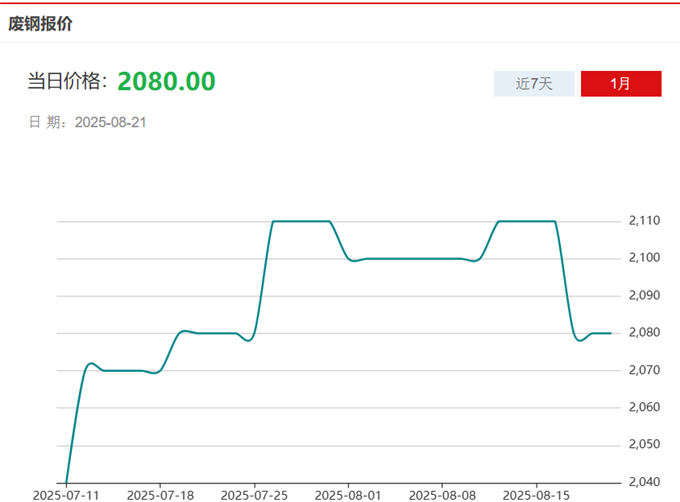The image size is (680, 502).
Task: Click the 2,050 axis tick label
Action: pyautogui.click(x=645, y=444)
